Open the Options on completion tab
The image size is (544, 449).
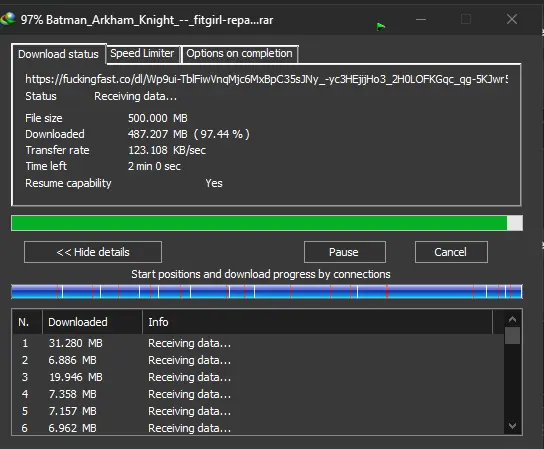point(239,53)
